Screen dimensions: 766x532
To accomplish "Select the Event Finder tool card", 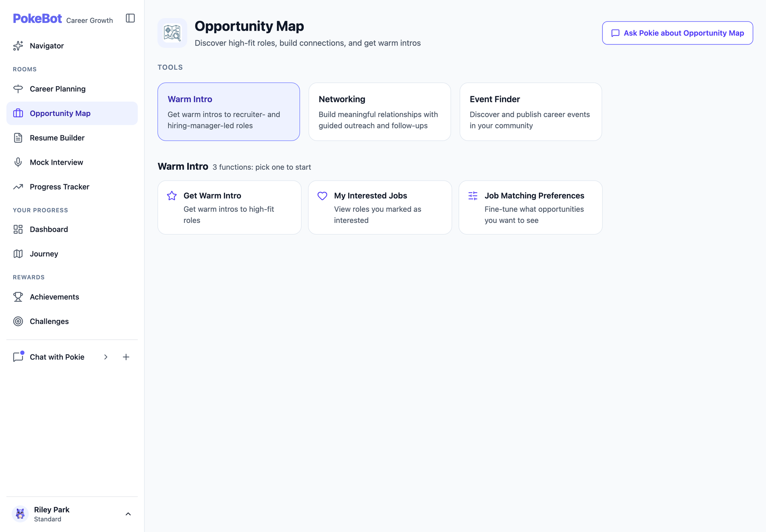I will point(530,112).
